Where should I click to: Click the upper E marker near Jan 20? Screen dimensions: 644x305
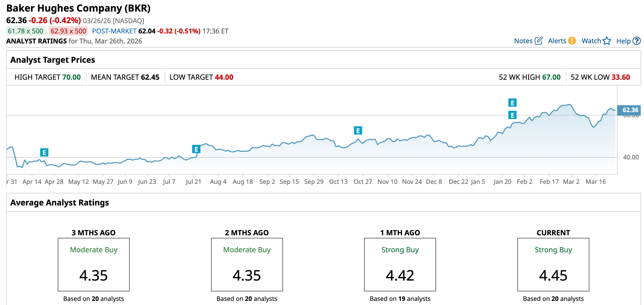pyautogui.click(x=513, y=103)
